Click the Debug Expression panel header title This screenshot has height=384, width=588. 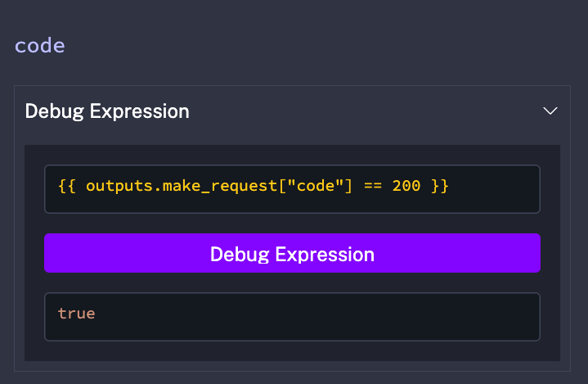point(107,111)
